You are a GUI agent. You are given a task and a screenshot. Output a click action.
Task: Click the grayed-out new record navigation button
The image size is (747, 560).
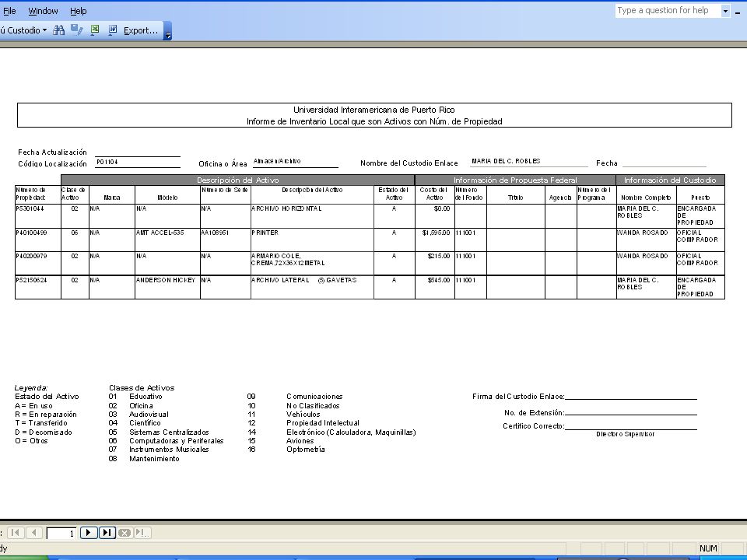[142, 532]
